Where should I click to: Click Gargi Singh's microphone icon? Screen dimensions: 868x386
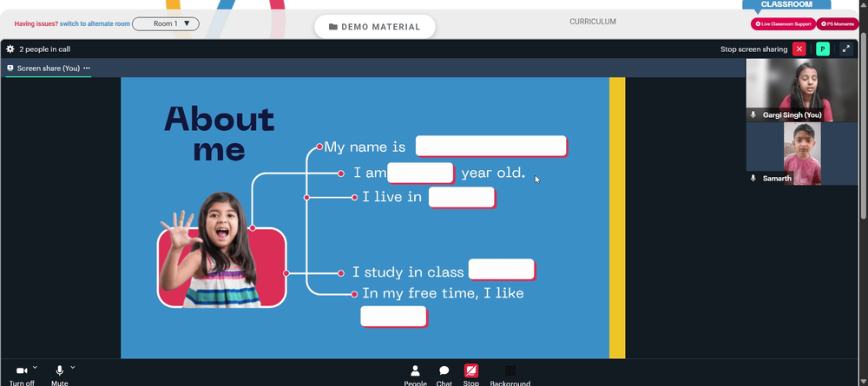(753, 115)
